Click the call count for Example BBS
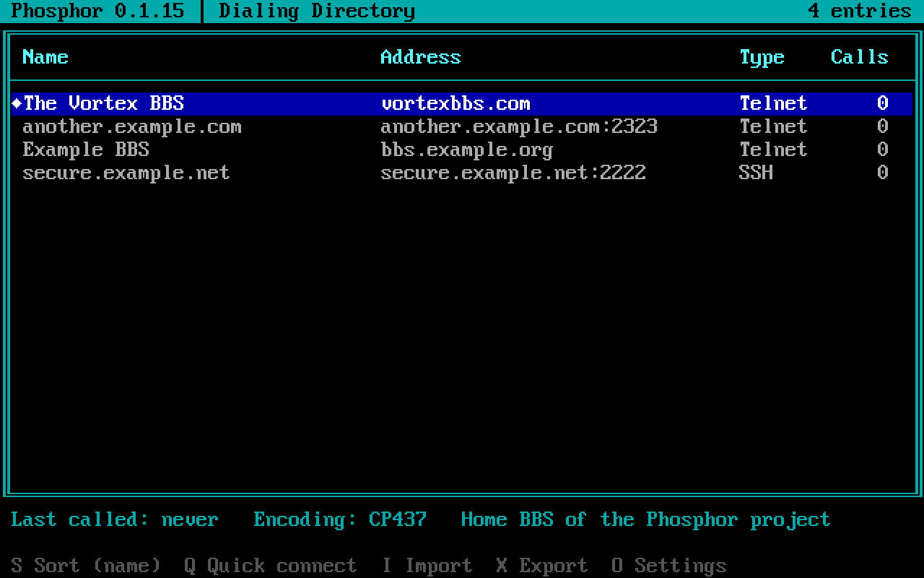 pyautogui.click(x=883, y=150)
